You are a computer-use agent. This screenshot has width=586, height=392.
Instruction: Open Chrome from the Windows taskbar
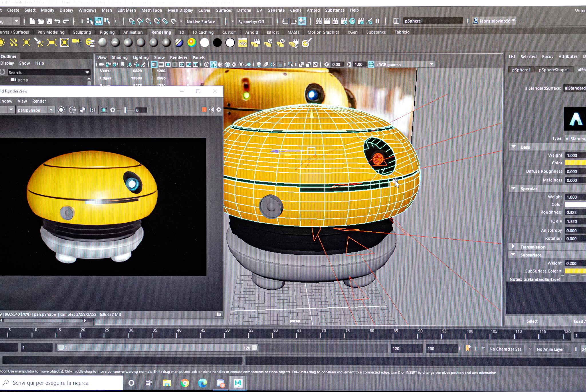pos(185,383)
